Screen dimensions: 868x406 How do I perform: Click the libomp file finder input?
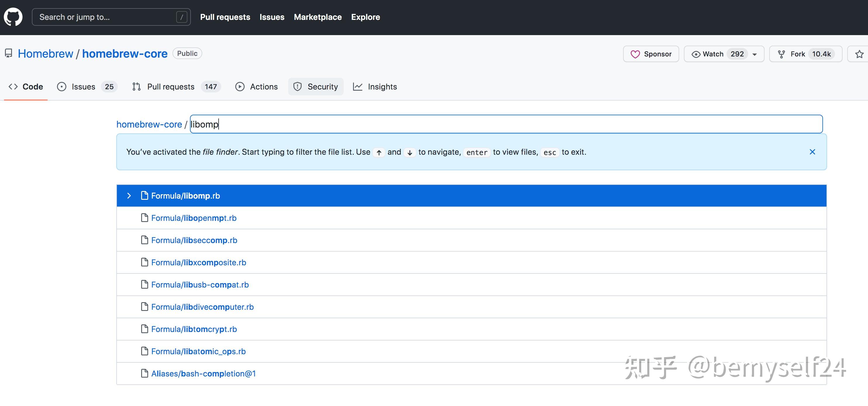coord(505,124)
